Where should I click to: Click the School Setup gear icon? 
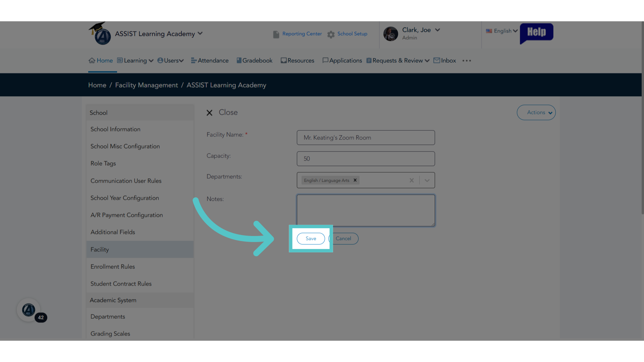click(x=331, y=35)
